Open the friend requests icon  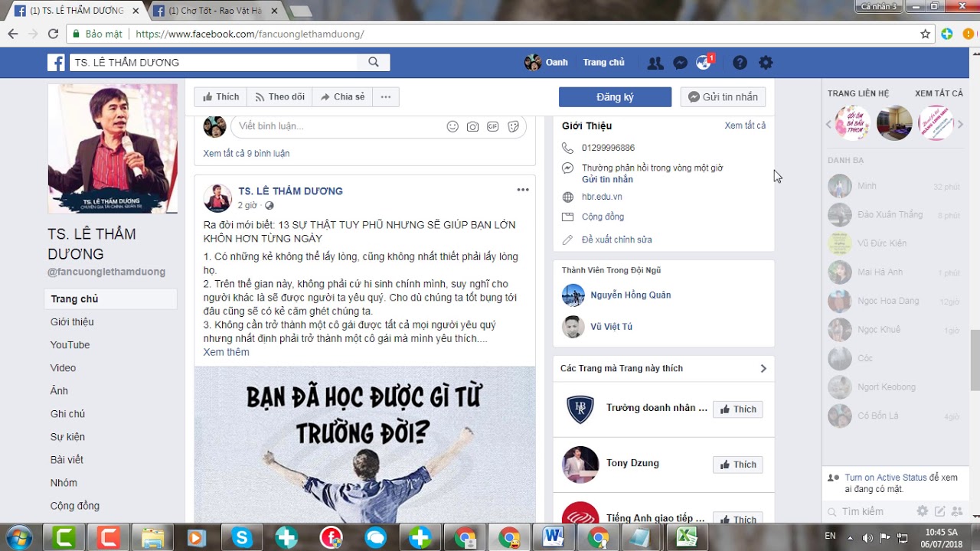click(655, 63)
